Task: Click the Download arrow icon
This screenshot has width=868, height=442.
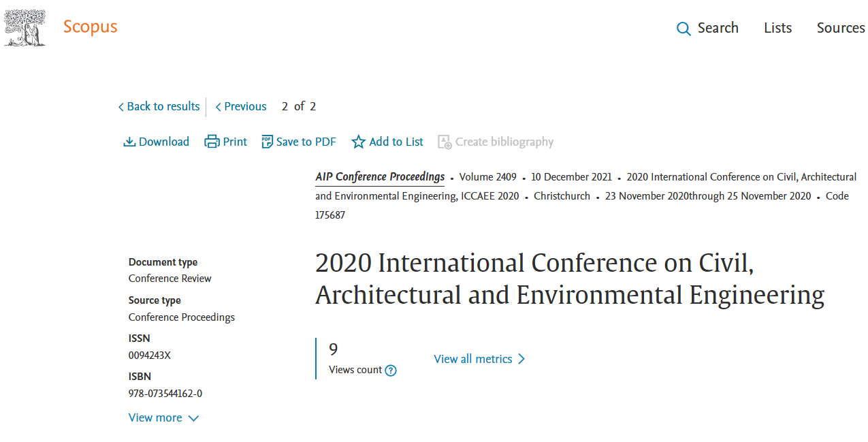Action: tap(129, 142)
